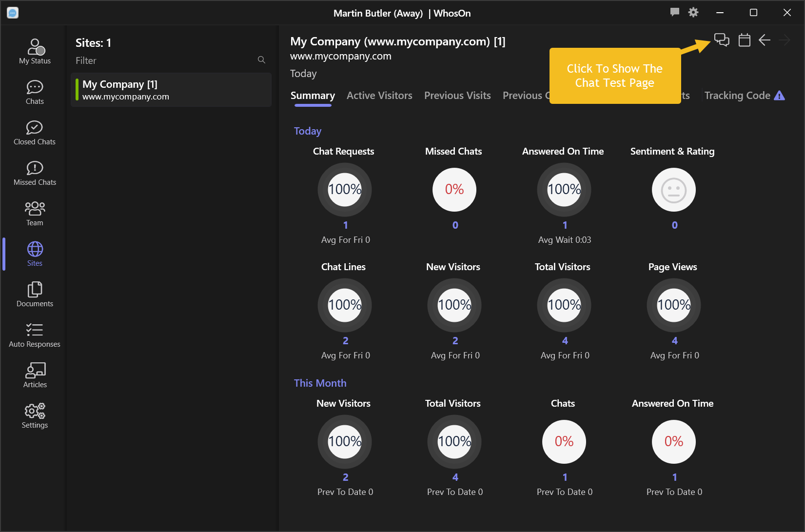Viewport: 805px width, 532px height.
Task: Click the filter search magnifier icon
Action: (x=261, y=60)
